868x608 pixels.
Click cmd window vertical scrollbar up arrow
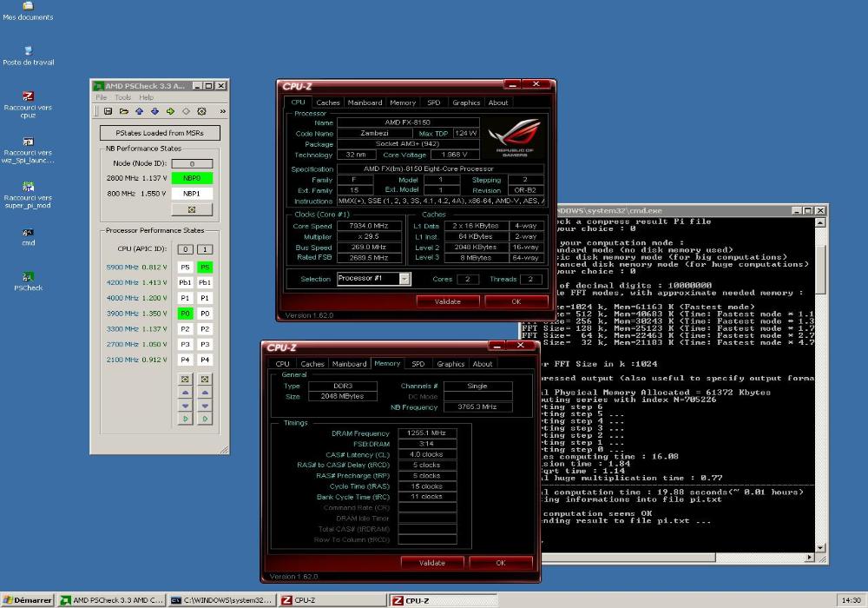point(820,222)
